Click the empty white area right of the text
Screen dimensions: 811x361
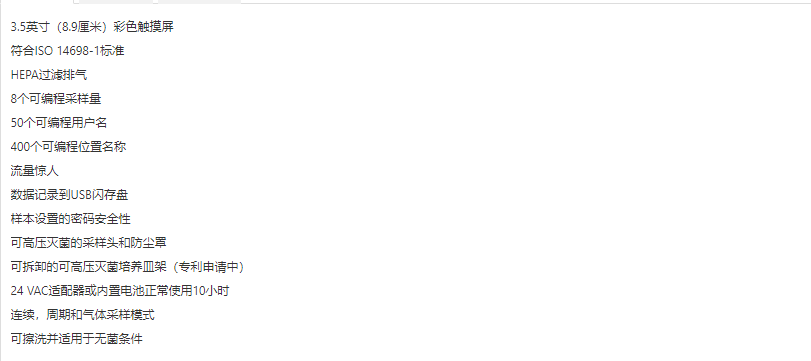coord(517,181)
